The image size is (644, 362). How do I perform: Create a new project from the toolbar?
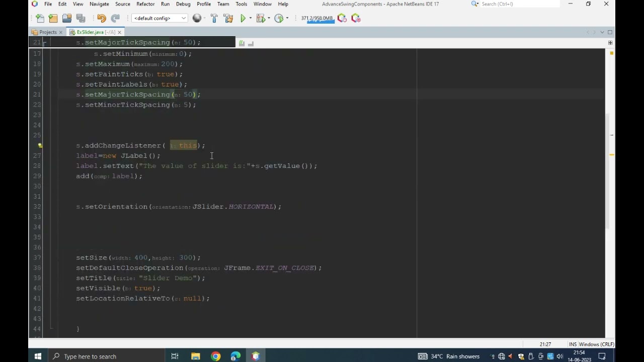[53, 18]
